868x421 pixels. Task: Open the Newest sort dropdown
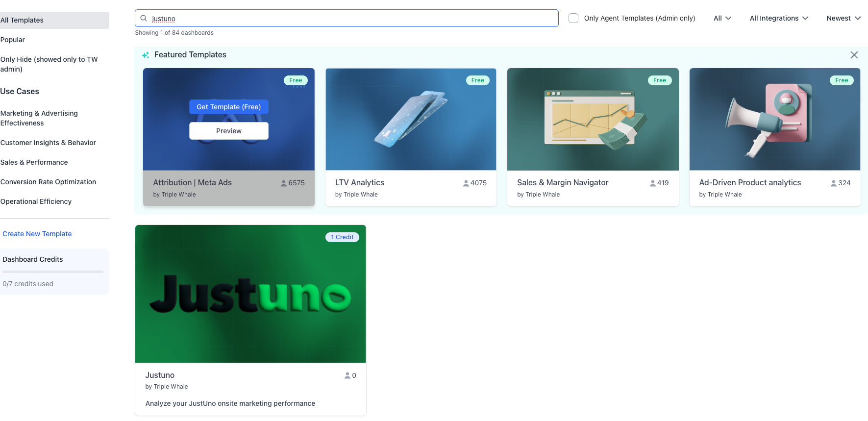tap(843, 18)
